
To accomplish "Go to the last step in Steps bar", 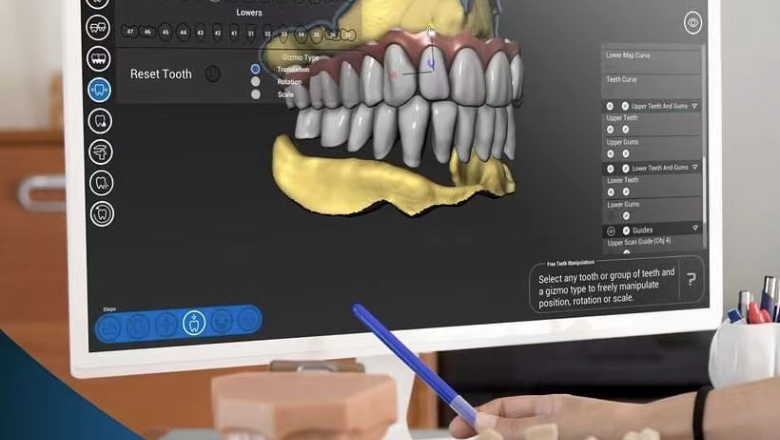I will 248,319.
